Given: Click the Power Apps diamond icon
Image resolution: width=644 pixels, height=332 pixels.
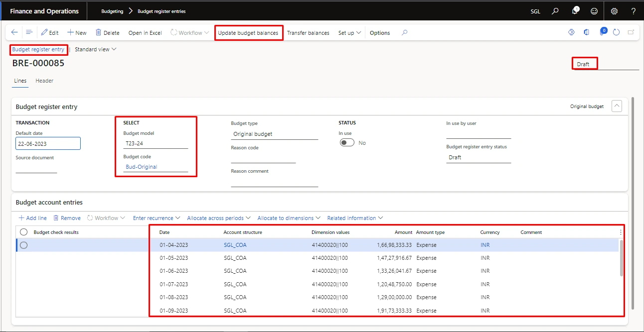Looking at the screenshot, I should pyautogui.click(x=572, y=32).
